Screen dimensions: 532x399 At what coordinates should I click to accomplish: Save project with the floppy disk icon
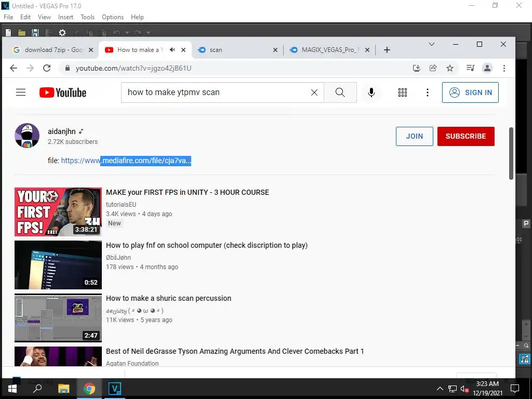point(35,33)
